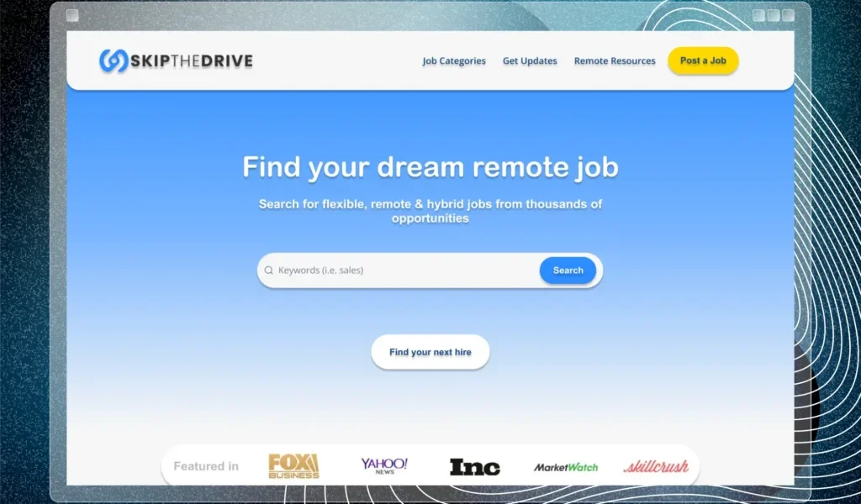Click the headline Find your dream remote job
Viewport: 861px width, 504px height.
(430, 167)
